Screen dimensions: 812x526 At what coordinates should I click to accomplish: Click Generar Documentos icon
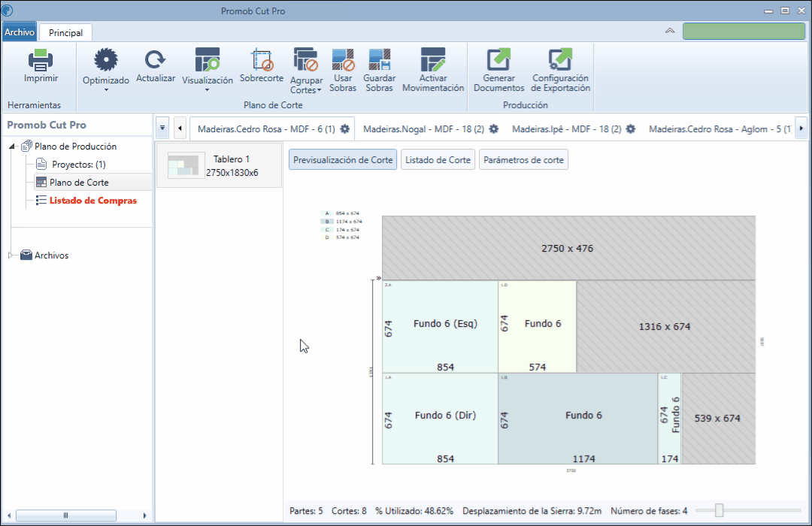click(498, 60)
